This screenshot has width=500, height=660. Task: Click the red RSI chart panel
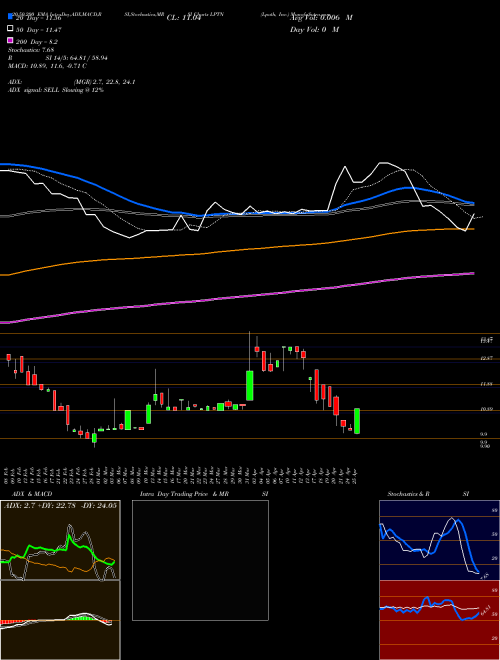(x=439, y=620)
